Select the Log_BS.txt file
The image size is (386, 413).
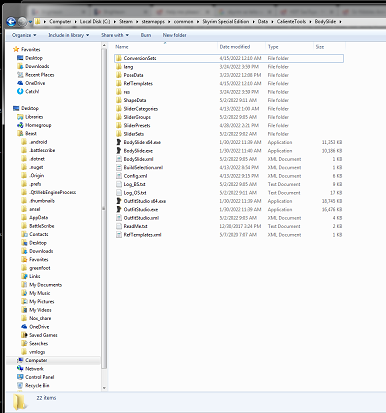(x=229, y=184)
